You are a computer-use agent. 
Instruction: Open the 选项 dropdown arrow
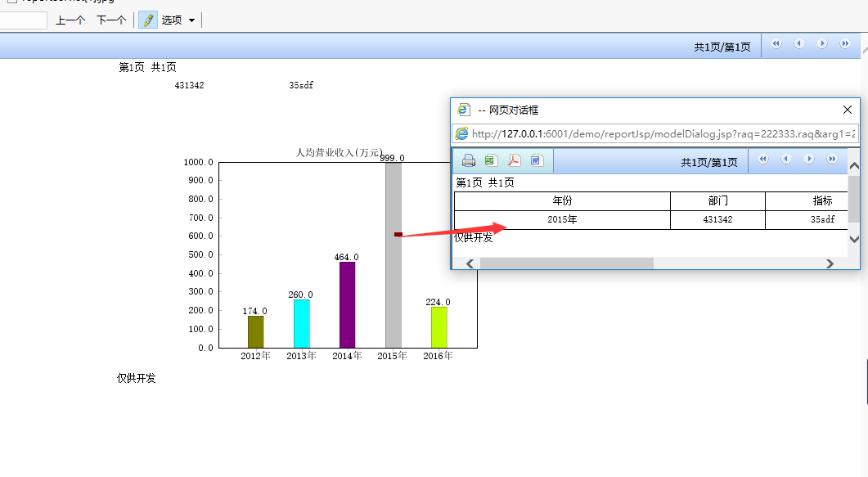coord(192,20)
